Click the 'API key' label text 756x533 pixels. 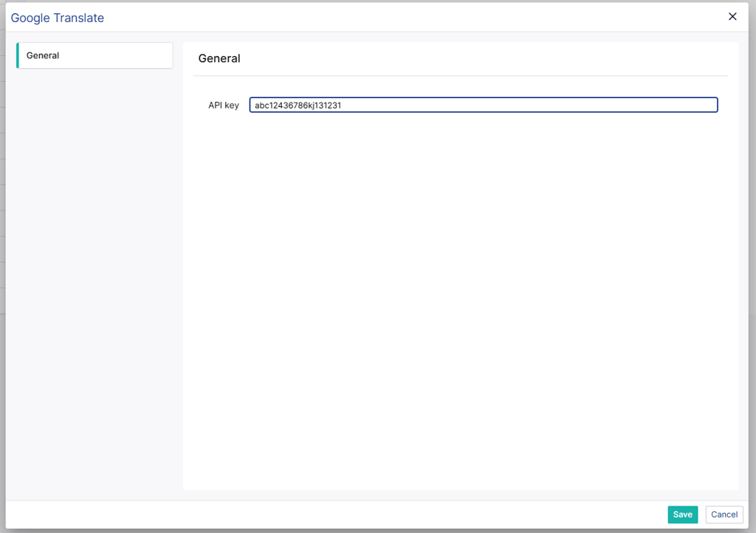pyautogui.click(x=223, y=105)
